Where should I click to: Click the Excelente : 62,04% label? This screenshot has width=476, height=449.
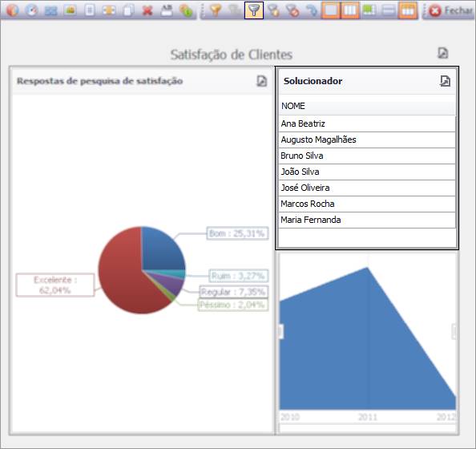55,285
